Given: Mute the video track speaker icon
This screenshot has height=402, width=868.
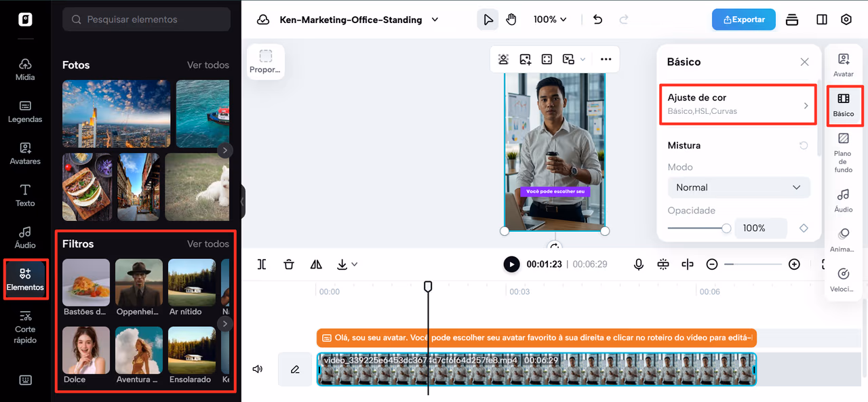Looking at the screenshot, I should pos(258,369).
